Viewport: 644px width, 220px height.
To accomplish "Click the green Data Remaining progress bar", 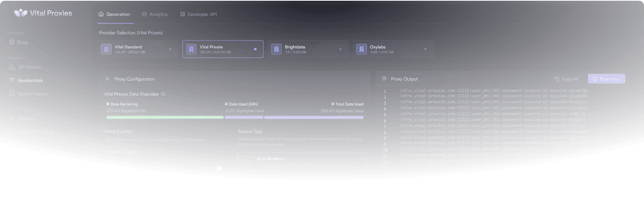I will pos(165,117).
